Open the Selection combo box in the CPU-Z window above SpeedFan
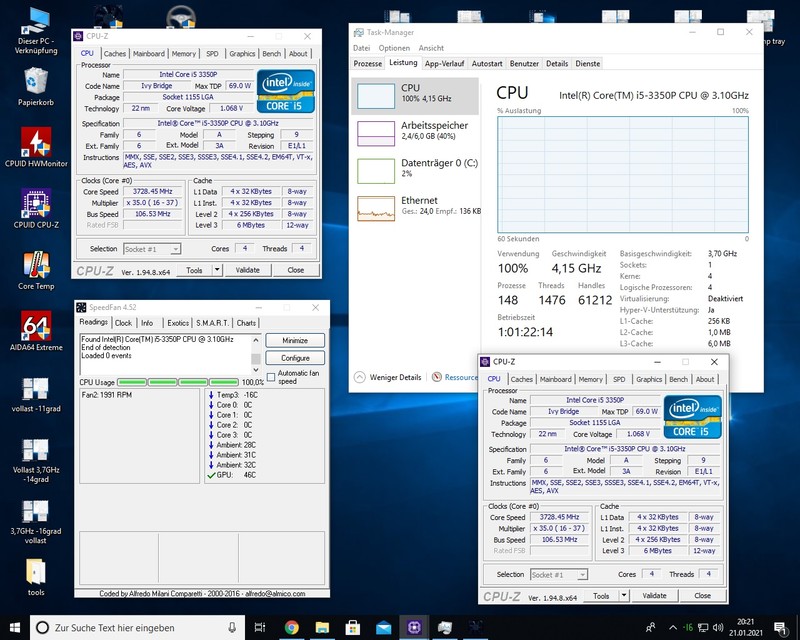Image resolution: width=800 pixels, height=640 pixels. (152, 249)
